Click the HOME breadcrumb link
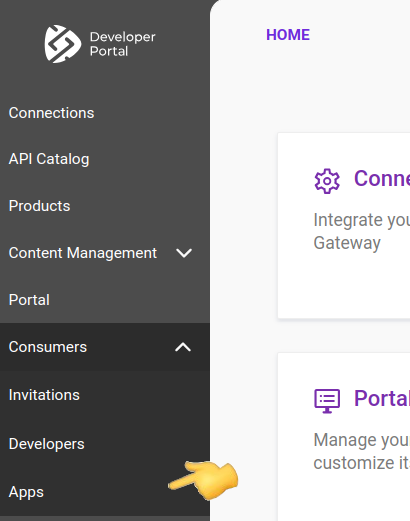 (288, 35)
